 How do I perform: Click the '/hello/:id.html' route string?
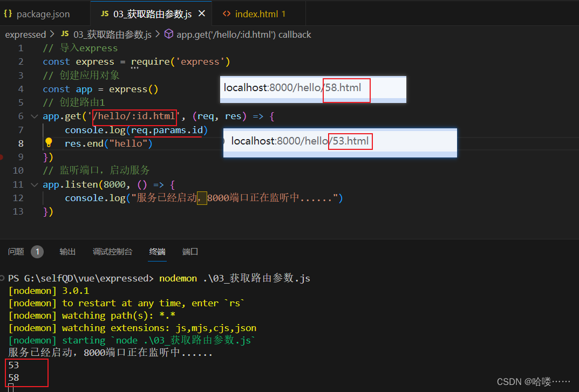coord(134,116)
